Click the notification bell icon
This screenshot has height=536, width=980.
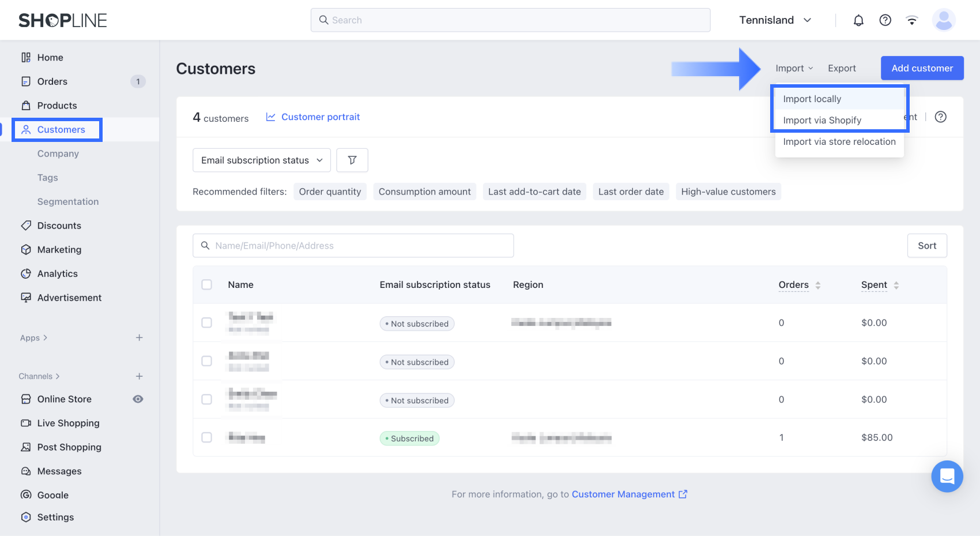click(858, 20)
